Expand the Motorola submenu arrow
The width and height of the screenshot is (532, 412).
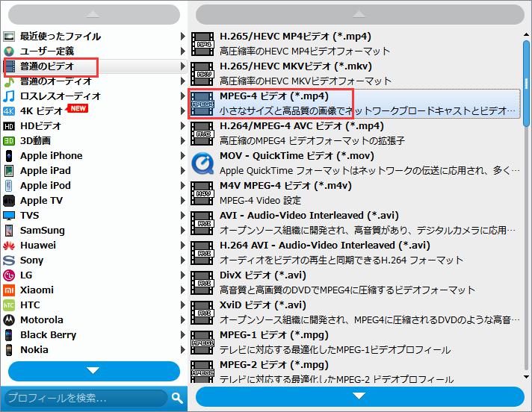coord(183,320)
